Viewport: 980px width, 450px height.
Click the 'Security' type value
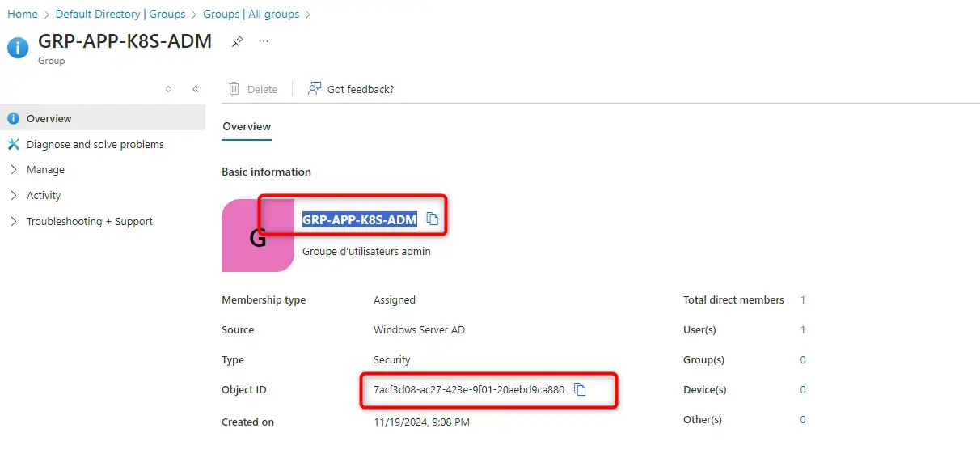tap(392, 360)
